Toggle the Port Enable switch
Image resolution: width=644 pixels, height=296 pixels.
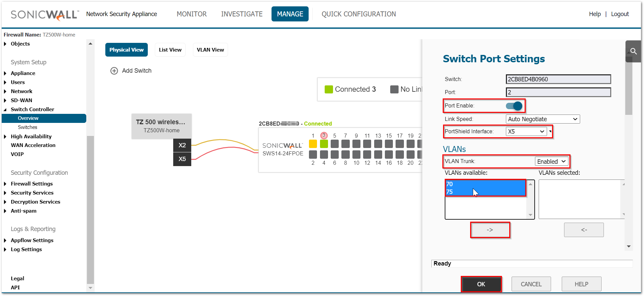pos(514,106)
